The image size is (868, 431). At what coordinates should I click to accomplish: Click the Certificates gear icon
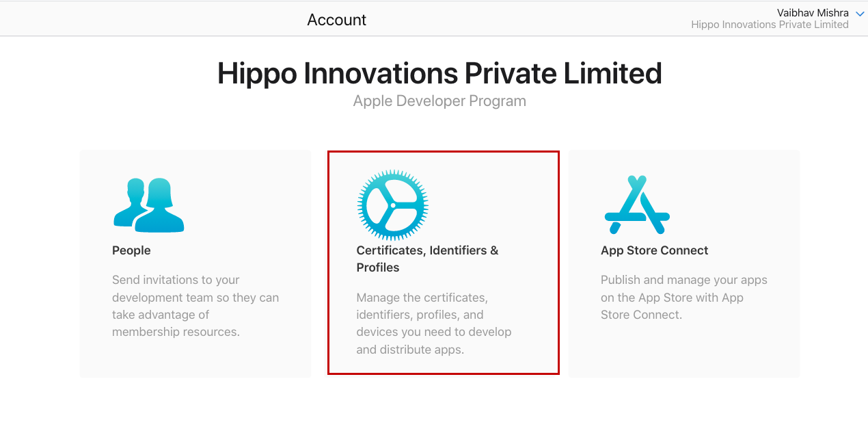point(393,205)
